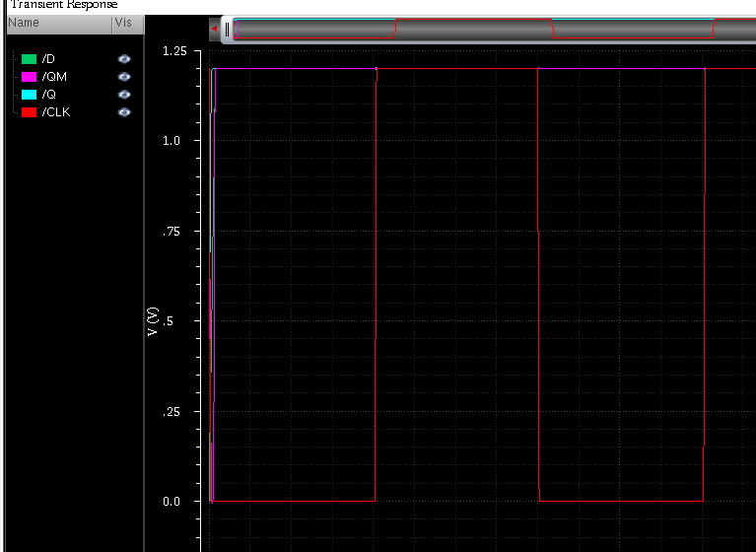Select the /D signal name
The width and height of the screenshot is (756, 552).
[x=48, y=59]
